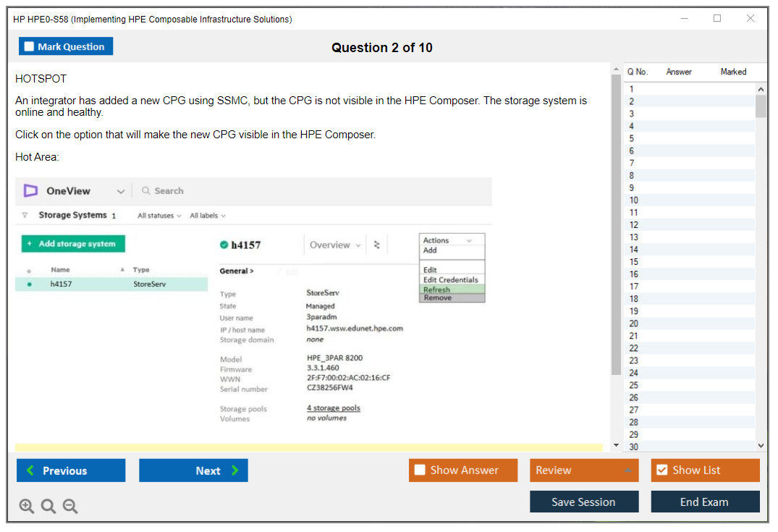778x532 pixels.
Task: Open the 4 storage pools link
Action: (333, 408)
